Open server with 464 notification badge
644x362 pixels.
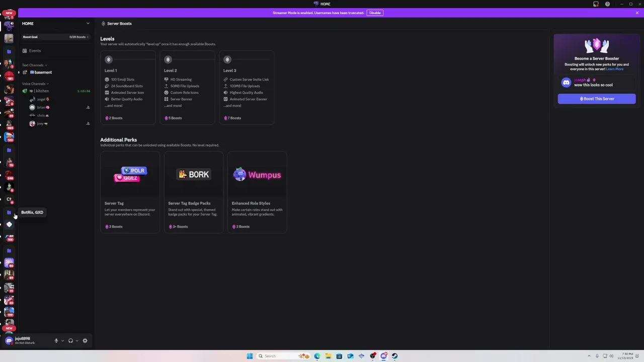[9, 124]
